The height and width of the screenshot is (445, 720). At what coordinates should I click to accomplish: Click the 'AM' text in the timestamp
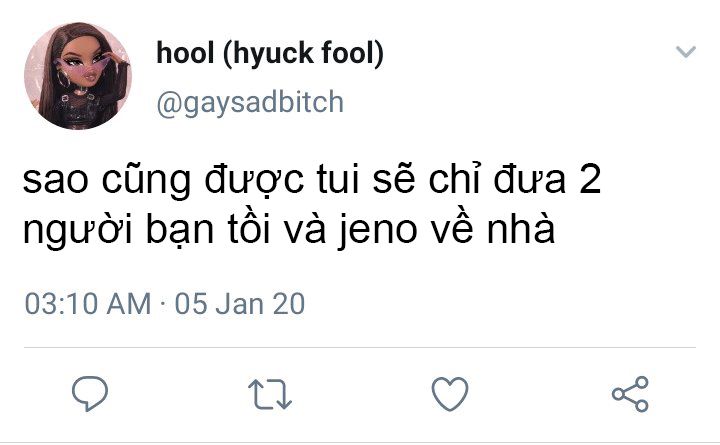tap(129, 304)
